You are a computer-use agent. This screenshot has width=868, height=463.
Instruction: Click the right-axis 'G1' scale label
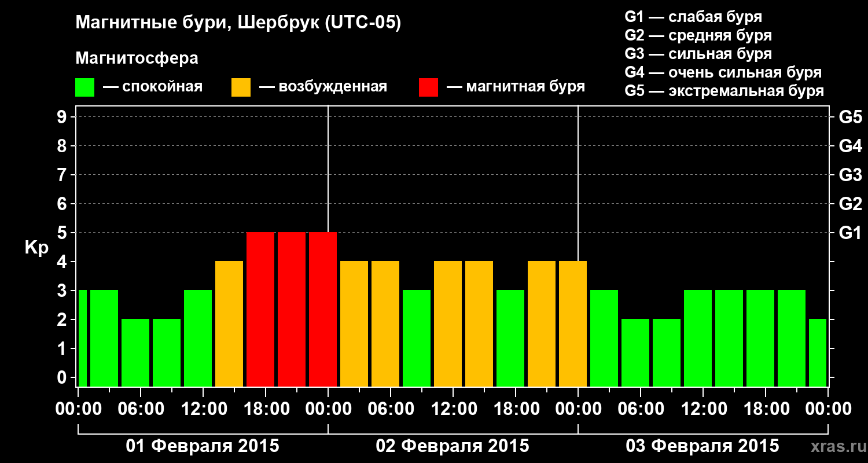[x=850, y=233]
